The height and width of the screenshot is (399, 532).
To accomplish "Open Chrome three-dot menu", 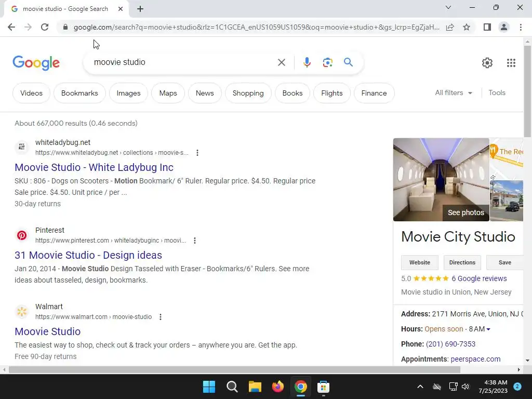I will pyautogui.click(x=521, y=27).
